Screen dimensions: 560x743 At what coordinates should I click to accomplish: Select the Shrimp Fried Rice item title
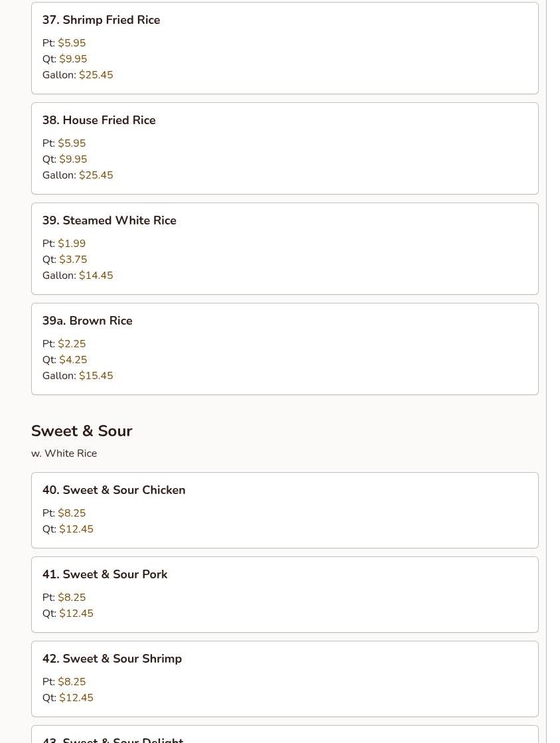point(101,20)
